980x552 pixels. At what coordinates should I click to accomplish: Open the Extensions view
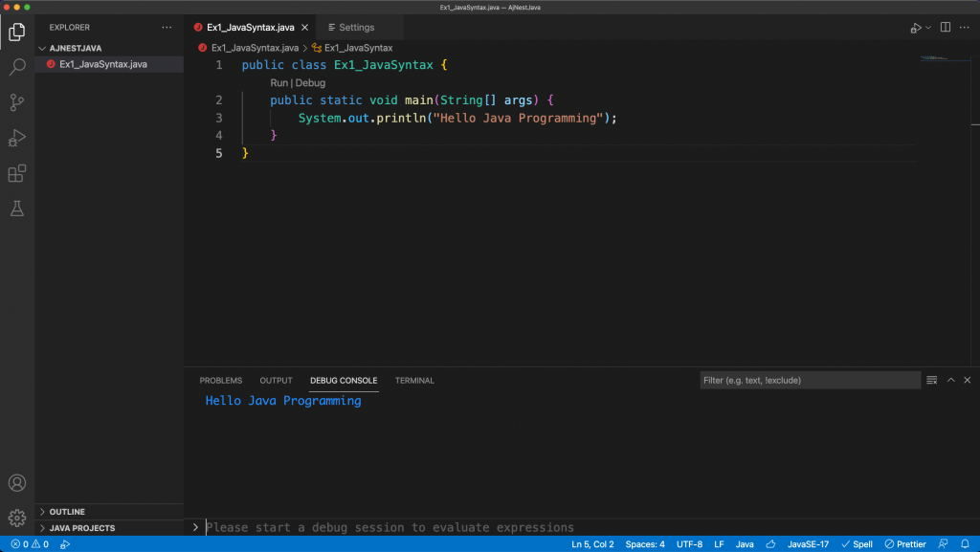pyautogui.click(x=17, y=173)
